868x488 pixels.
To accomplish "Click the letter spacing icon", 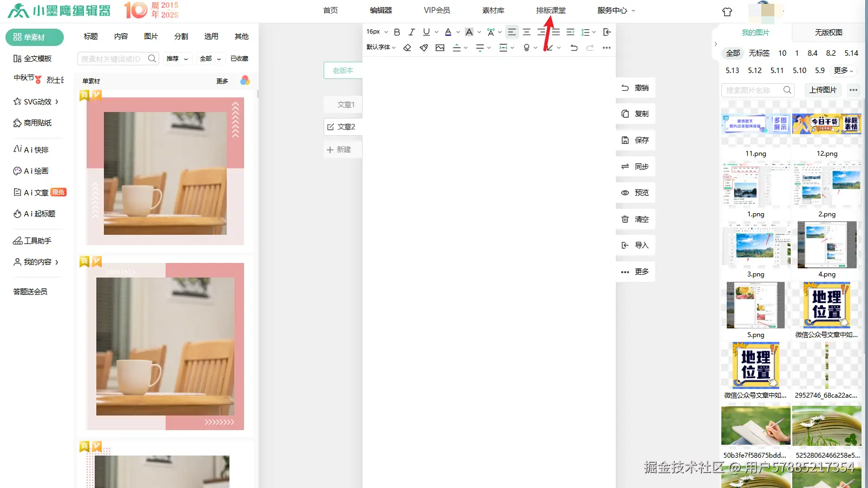I will click(491, 32).
